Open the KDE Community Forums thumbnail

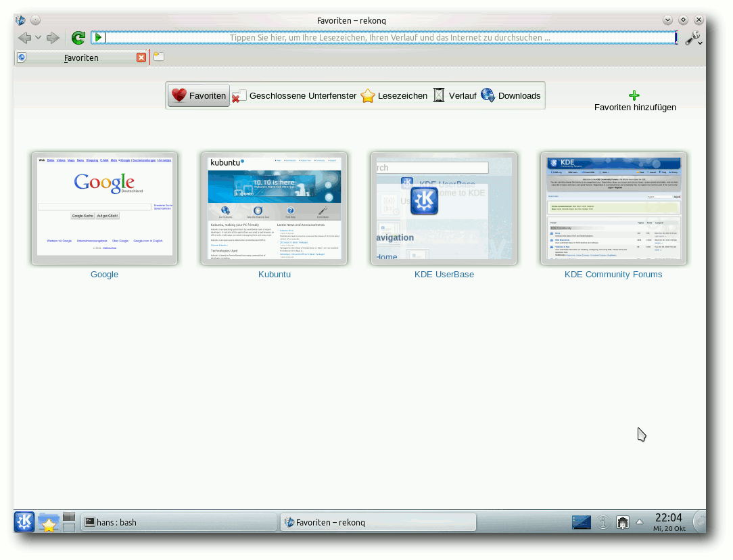pos(613,208)
